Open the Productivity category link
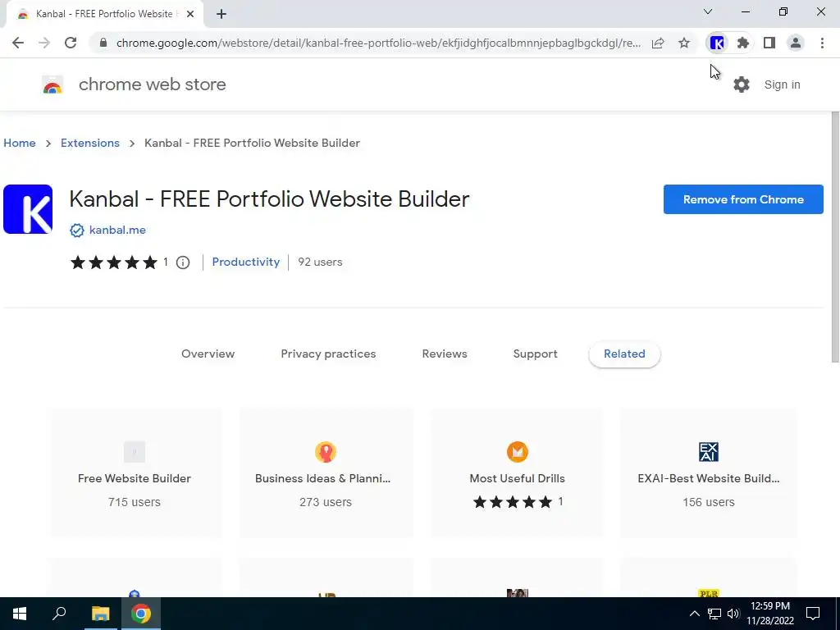The height and width of the screenshot is (630, 840). click(x=246, y=262)
